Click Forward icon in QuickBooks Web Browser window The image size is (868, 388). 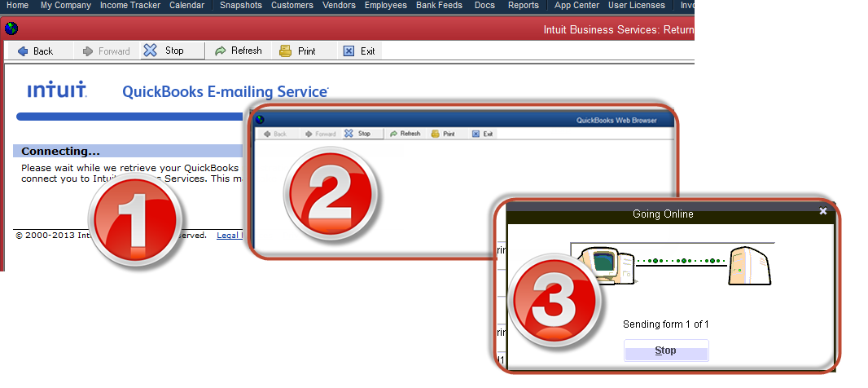309,134
